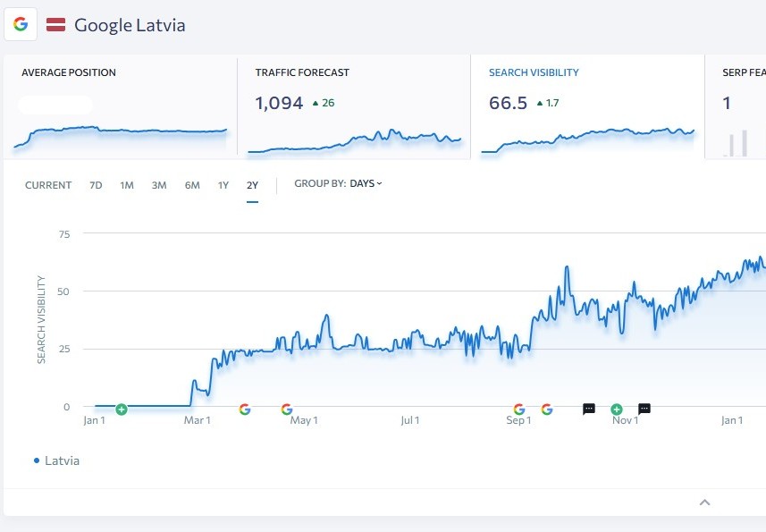Select the 1Y time range tab
Viewport: 766px width, 532px height.
tap(223, 185)
